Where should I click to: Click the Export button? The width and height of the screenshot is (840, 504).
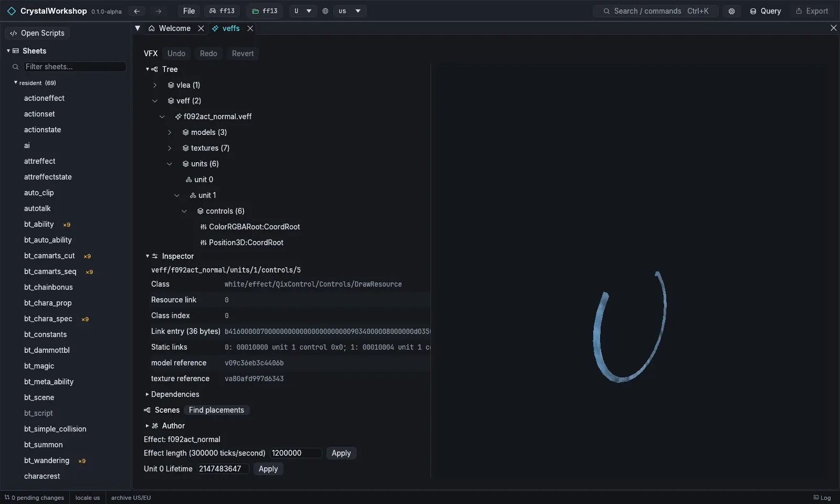click(x=812, y=11)
